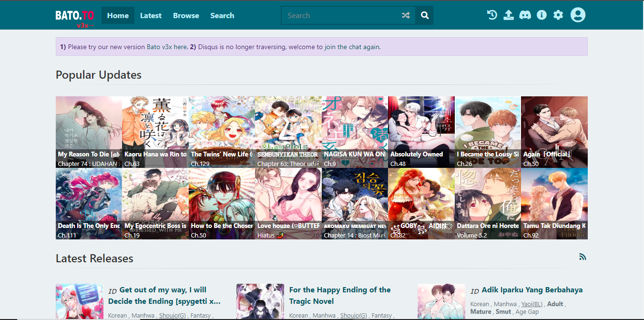Open the history clock icon
Image resolution: width=644 pixels, height=320 pixels.
click(492, 15)
